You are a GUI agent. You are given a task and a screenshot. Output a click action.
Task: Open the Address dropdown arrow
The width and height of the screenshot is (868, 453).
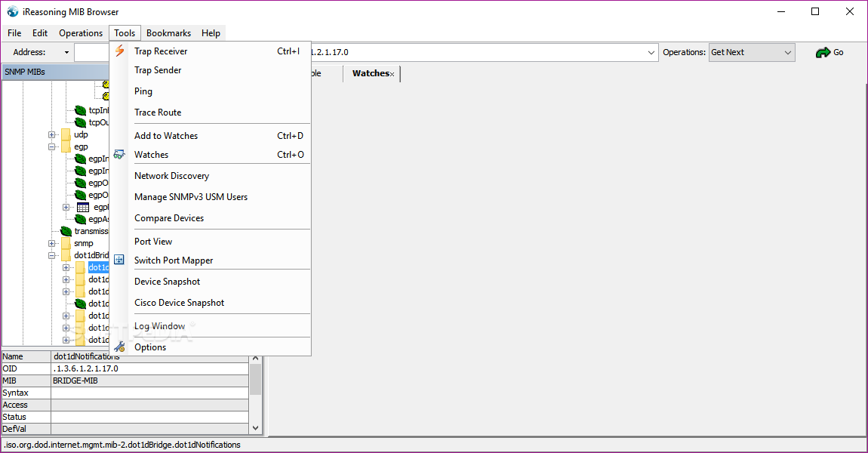[x=66, y=53]
